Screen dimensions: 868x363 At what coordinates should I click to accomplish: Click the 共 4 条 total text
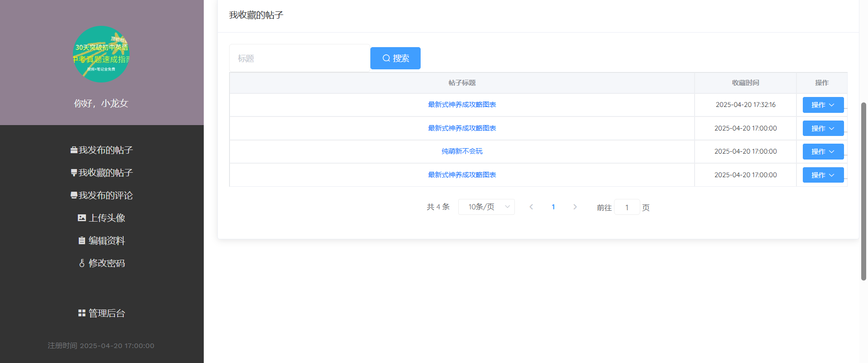click(438, 207)
